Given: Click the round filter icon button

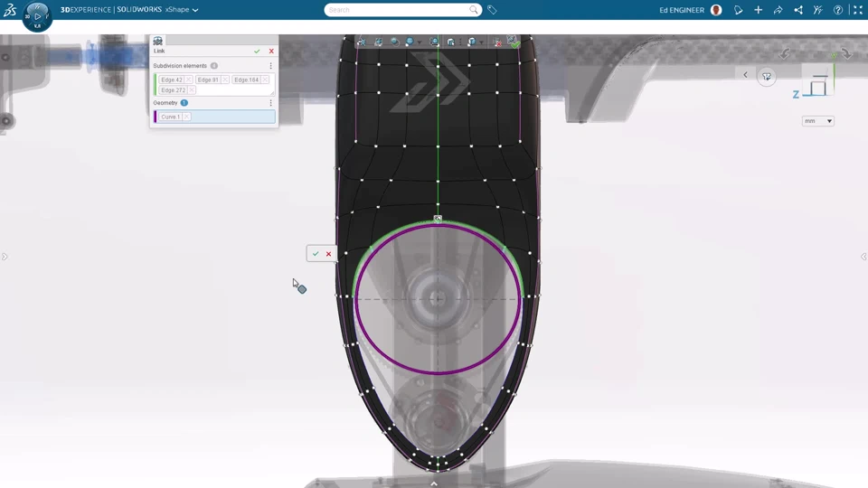Looking at the screenshot, I should click(767, 77).
